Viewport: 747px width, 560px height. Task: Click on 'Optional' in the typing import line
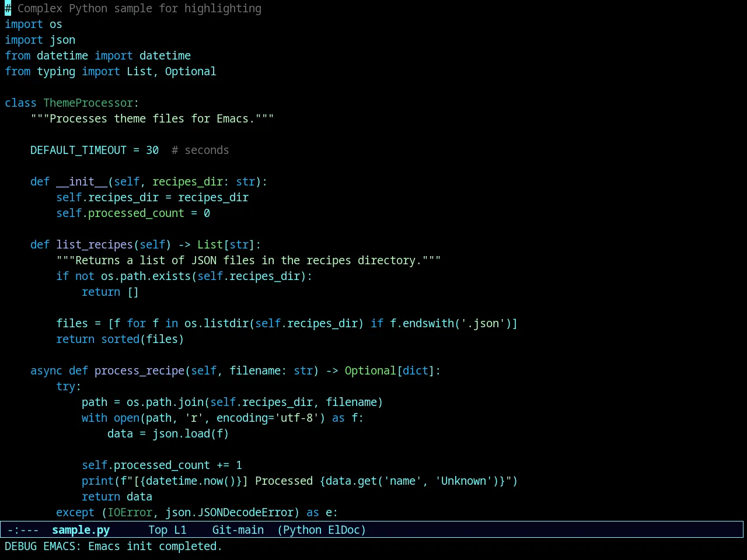click(x=190, y=71)
